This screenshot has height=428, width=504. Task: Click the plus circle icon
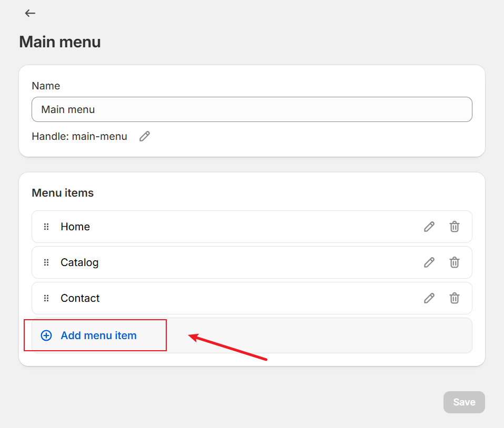[46, 335]
